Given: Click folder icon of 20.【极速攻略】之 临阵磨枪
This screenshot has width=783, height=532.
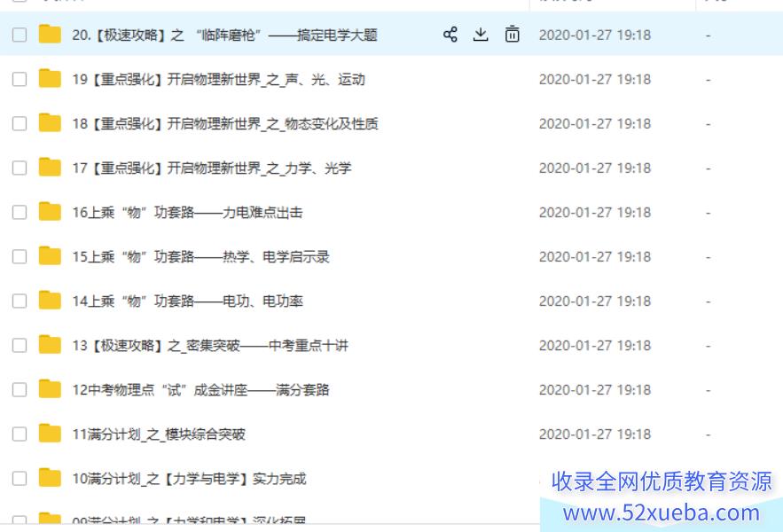Looking at the screenshot, I should coord(50,35).
